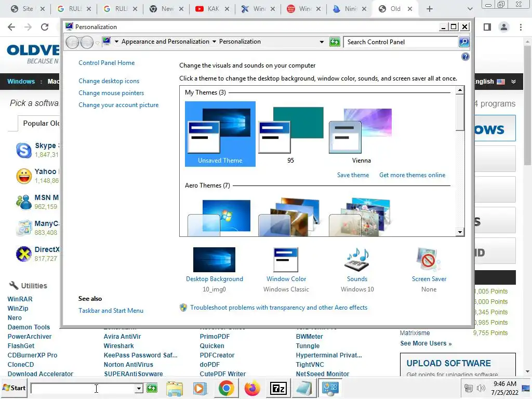Click the taskbar address Go button

click(x=152, y=388)
